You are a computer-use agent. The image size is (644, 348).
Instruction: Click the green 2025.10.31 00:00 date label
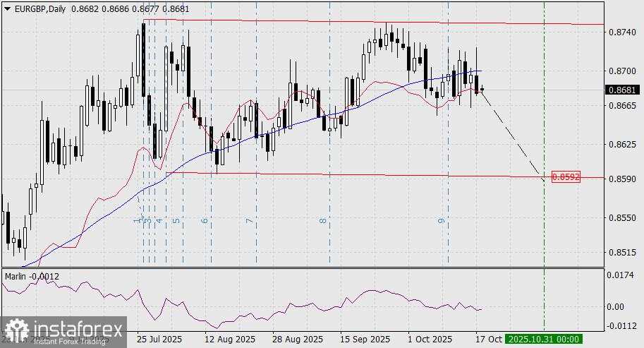pos(544,340)
